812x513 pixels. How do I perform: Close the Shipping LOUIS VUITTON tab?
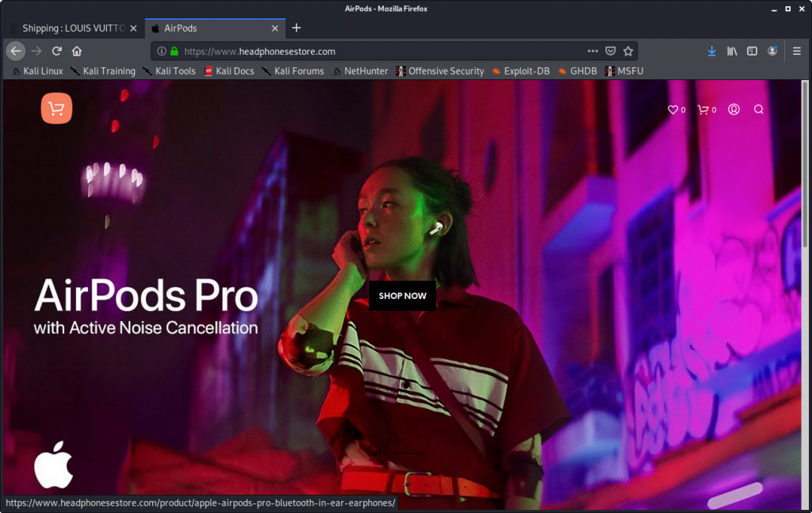click(x=133, y=29)
